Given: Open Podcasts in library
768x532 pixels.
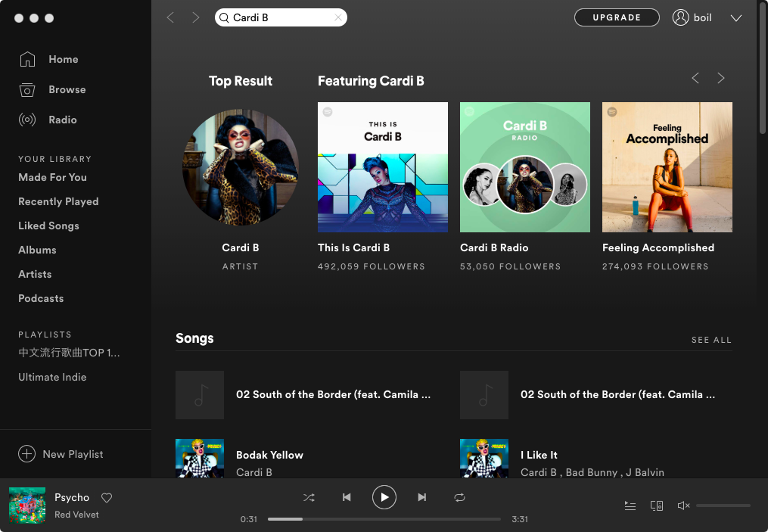Looking at the screenshot, I should point(41,298).
